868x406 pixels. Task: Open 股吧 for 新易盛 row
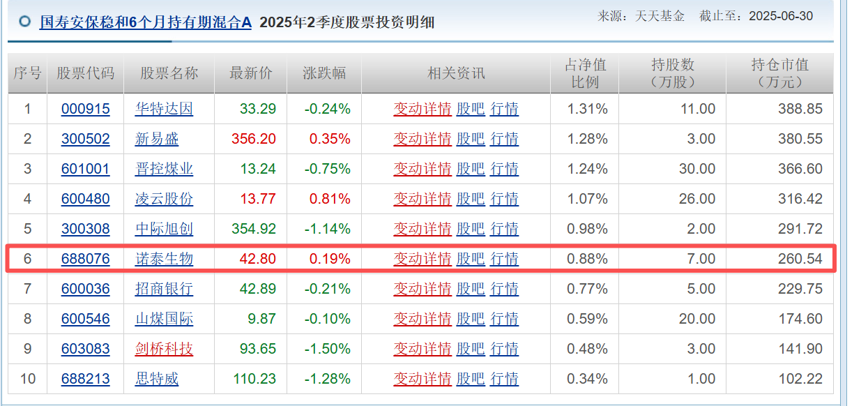(471, 139)
